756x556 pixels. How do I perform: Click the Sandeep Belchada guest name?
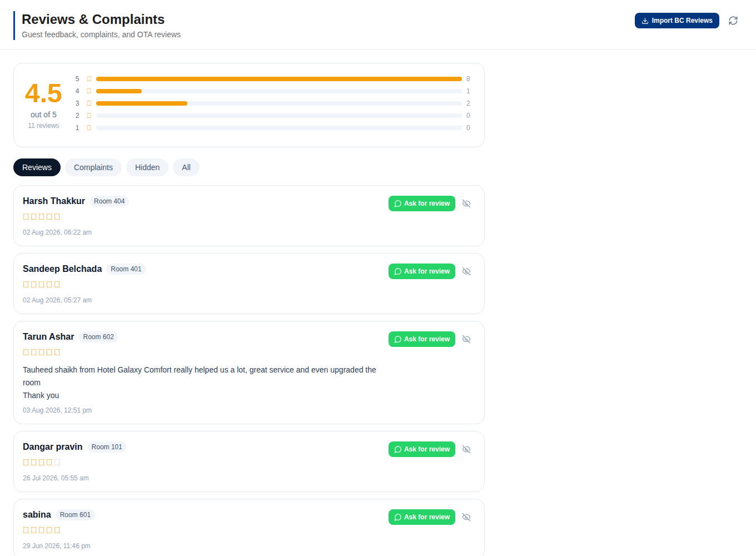[x=62, y=269]
